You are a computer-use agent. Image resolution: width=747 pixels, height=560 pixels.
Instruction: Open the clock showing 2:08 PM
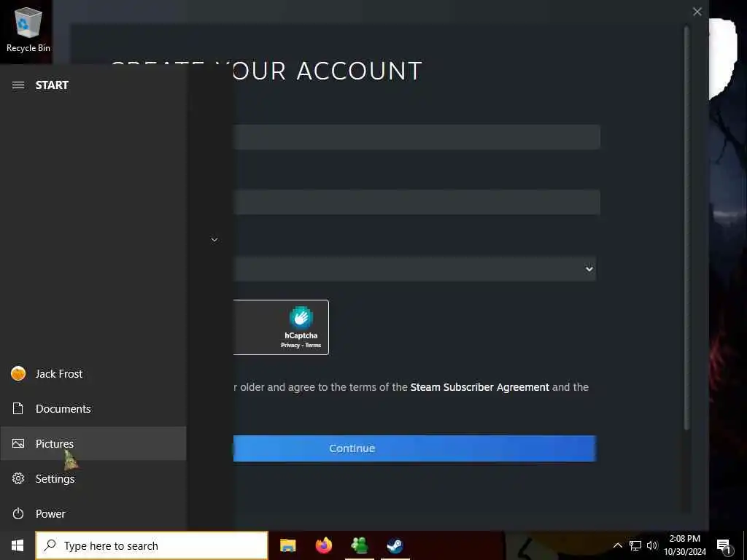684,545
